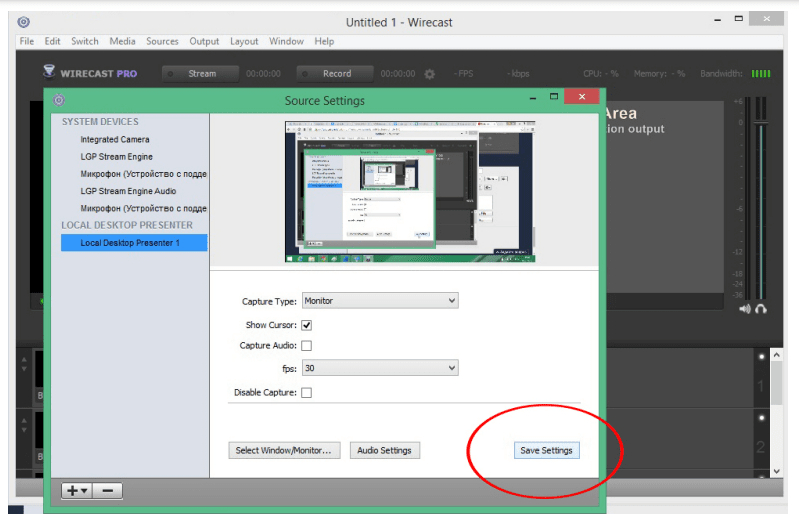Image resolution: width=799 pixels, height=523 pixels.
Task: Click the LOCAL DESKTOP PRESENTER heading
Action: [127, 225]
